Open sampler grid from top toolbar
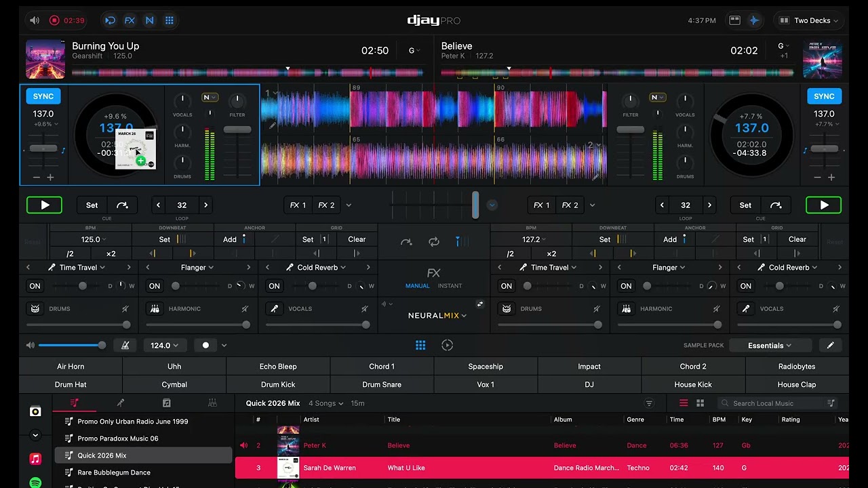The image size is (868, 488). click(x=170, y=20)
